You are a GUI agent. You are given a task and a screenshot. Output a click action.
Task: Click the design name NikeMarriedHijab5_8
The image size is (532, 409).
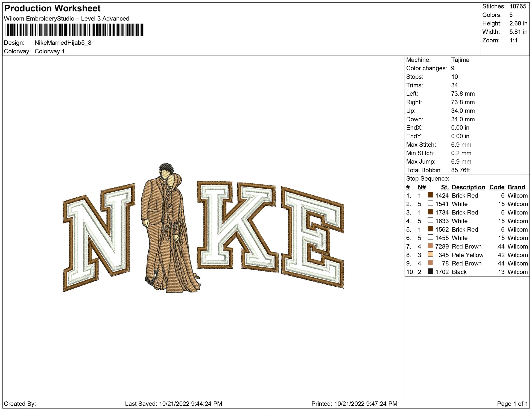tap(63, 43)
